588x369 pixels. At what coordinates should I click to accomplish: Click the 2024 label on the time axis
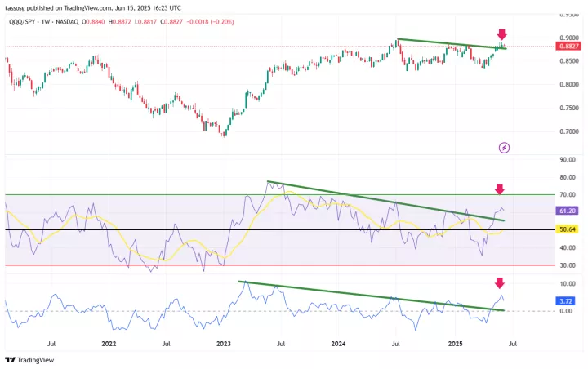point(339,344)
